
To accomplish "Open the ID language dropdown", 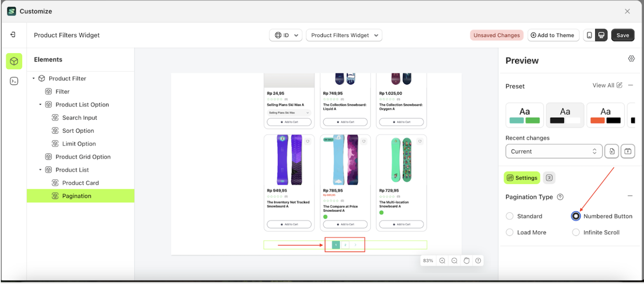I will coord(286,35).
